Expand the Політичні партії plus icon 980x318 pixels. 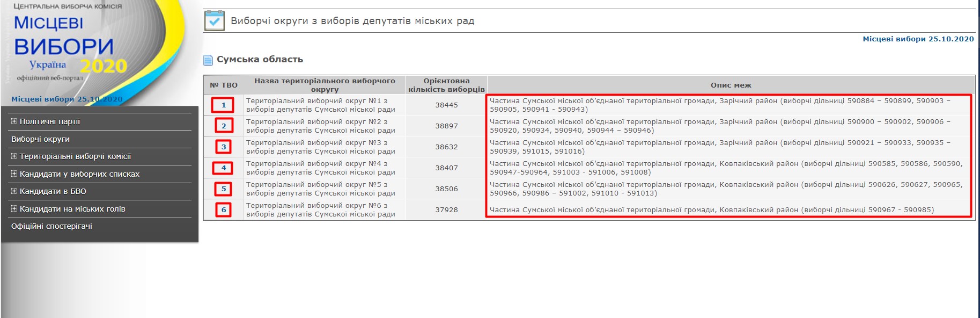(x=14, y=121)
